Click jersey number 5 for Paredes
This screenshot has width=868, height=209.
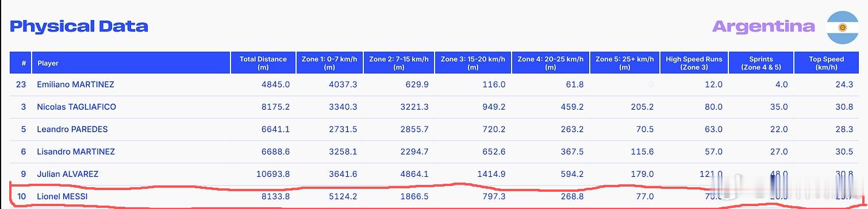[24, 129]
